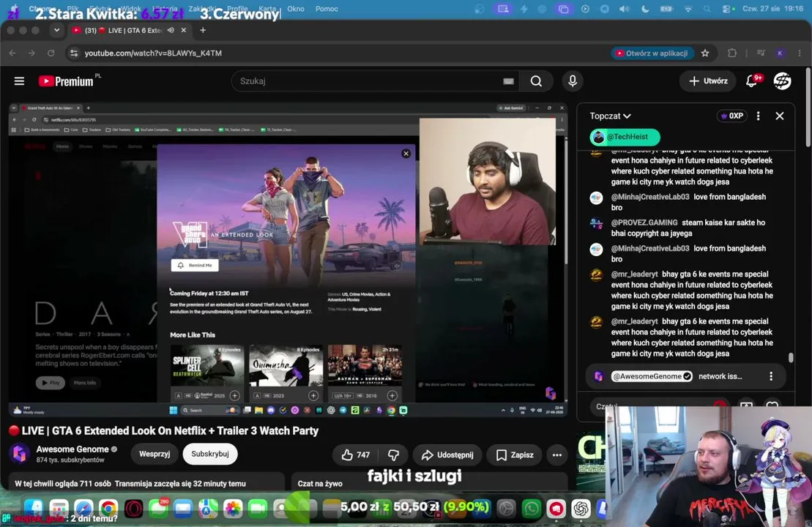Save video with Zapisz button
Screen dimensions: 812x527
pyautogui.click(x=515, y=455)
